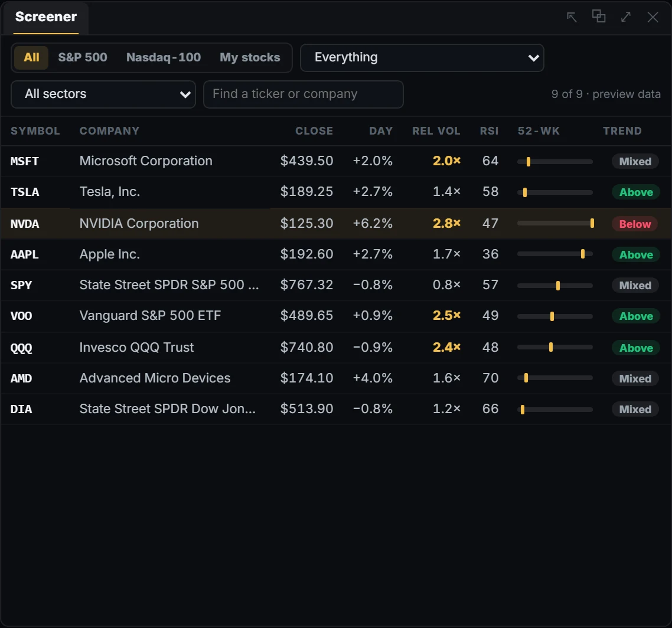The height and width of the screenshot is (628, 672).
Task: Sort by the COMPANY column header
Action: click(x=109, y=131)
